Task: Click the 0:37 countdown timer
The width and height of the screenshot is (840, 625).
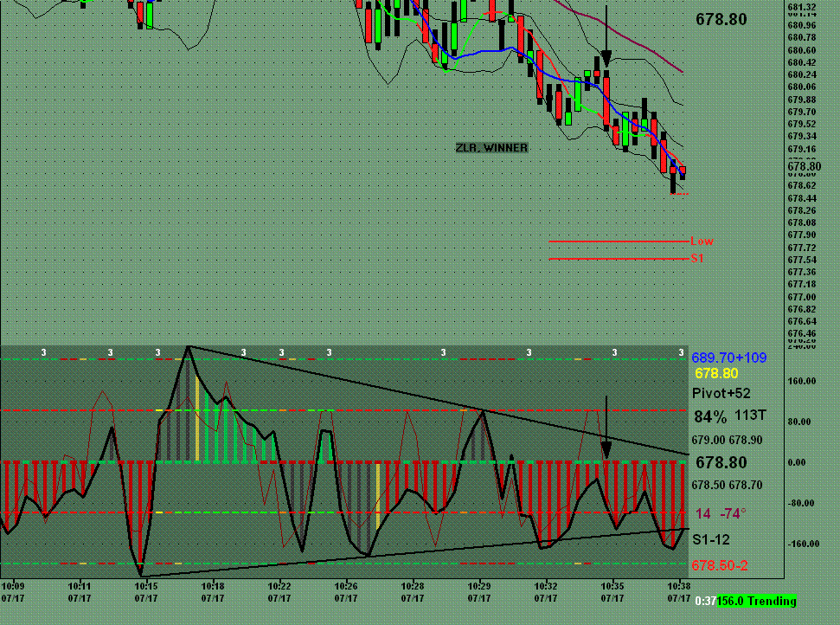Action: pos(706,602)
